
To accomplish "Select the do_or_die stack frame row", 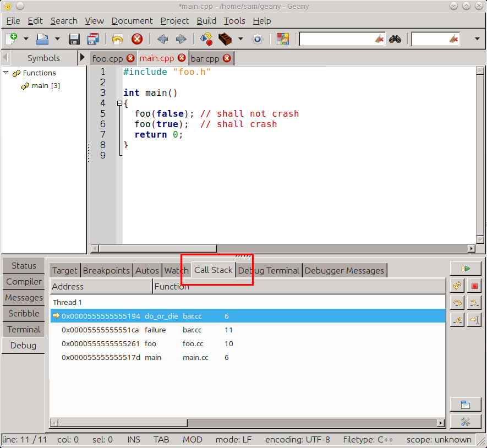I will click(248, 316).
